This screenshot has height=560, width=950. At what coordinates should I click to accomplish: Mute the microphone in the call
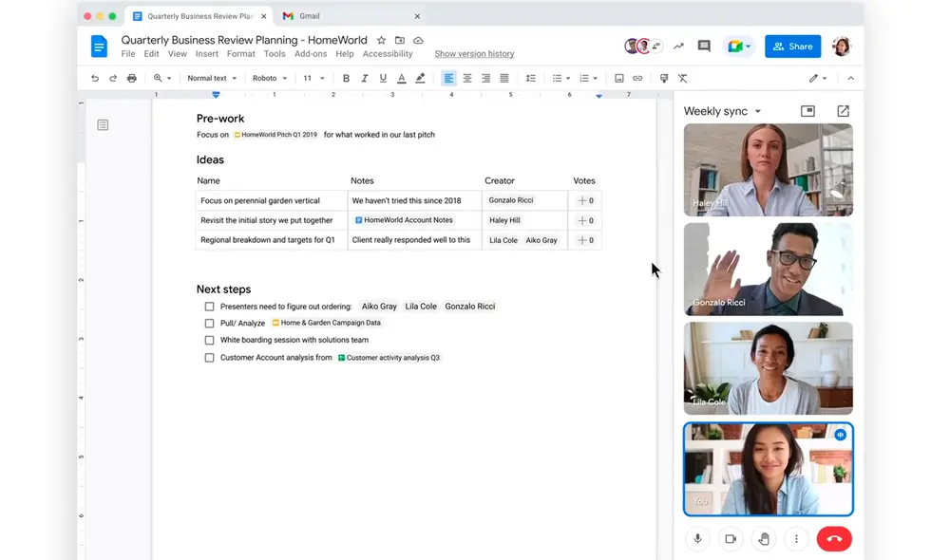tap(697, 538)
